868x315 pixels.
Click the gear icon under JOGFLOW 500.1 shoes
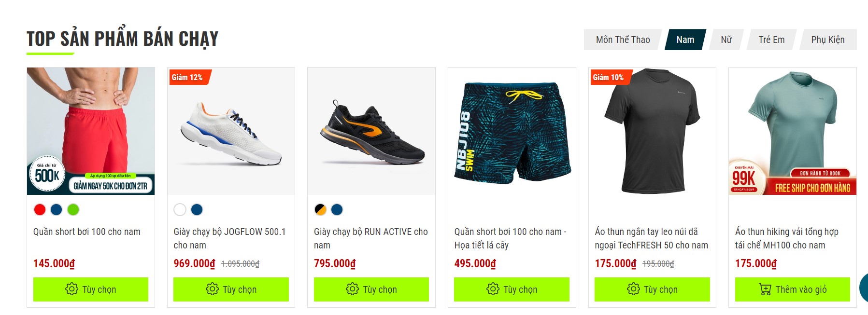tap(212, 289)
